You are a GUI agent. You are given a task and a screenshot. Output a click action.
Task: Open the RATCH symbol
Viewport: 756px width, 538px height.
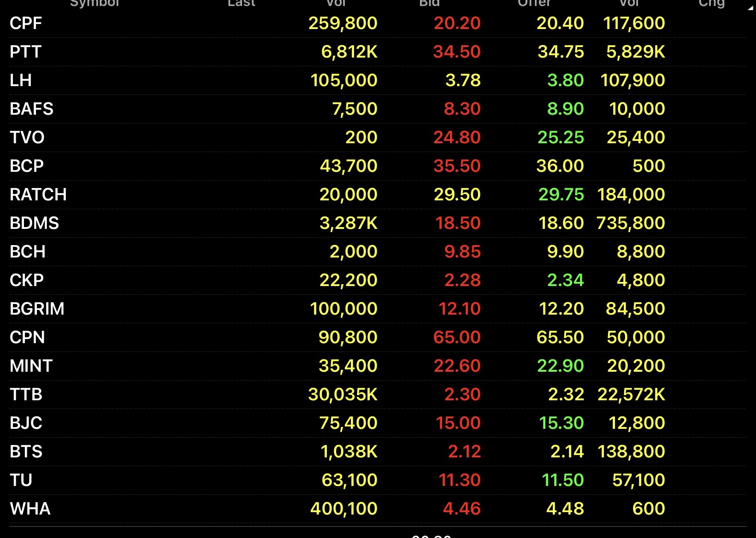pyautogui.click(x=38, y=194)
